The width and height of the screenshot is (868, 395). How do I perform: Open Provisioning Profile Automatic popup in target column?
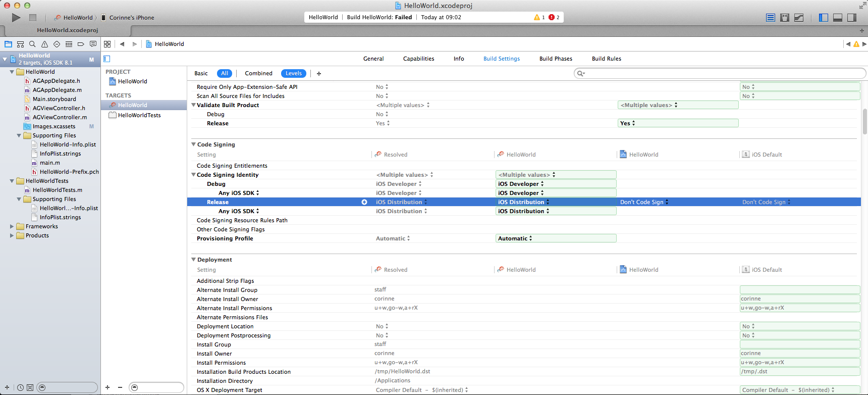click(556, 238)
